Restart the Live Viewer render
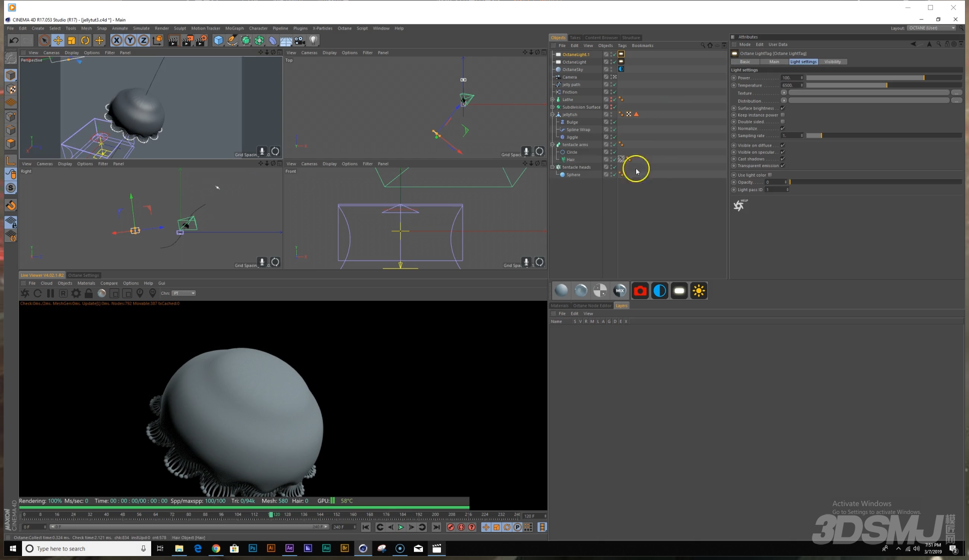 point(38,293)
